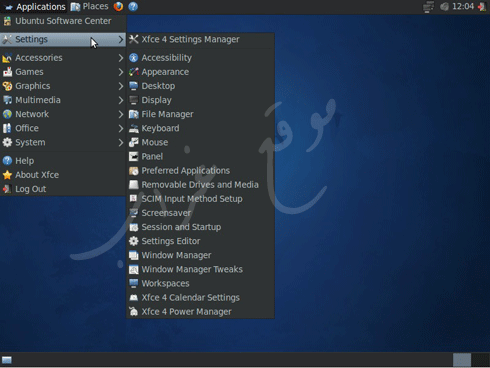The image size is (490, 368).
Task: Click the Window Manager icon in the submenu
Action: (x=134, y=255)
